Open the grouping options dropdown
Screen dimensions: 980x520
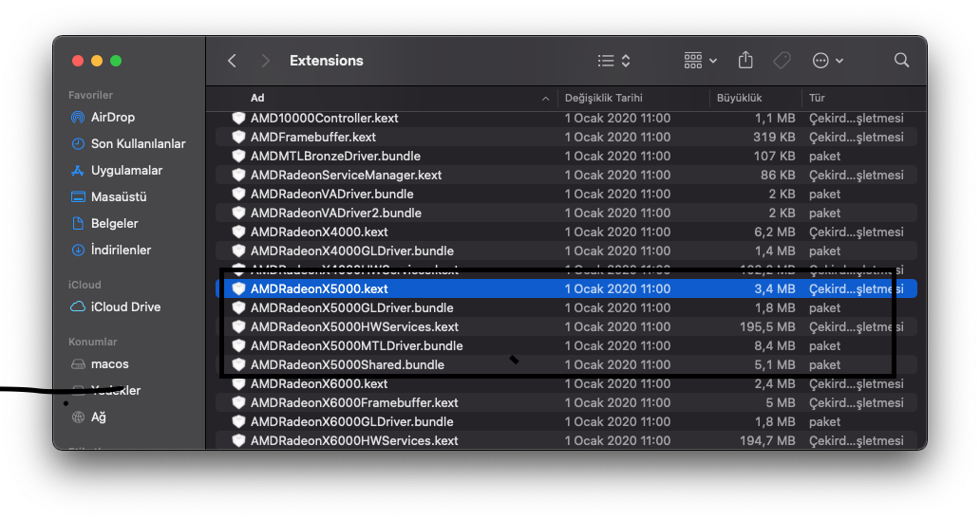click(700, 61)
